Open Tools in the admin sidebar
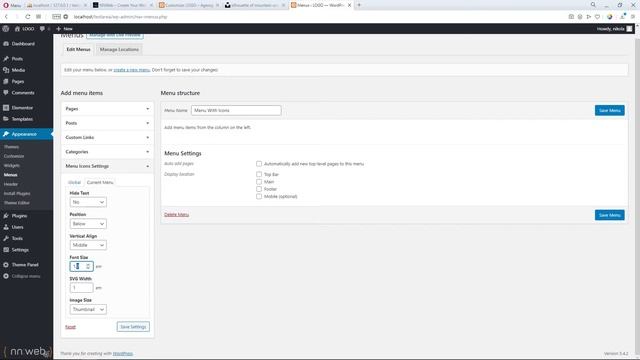Image resolution: width=640 pixels, height=360 pixels. coord(17,238)
